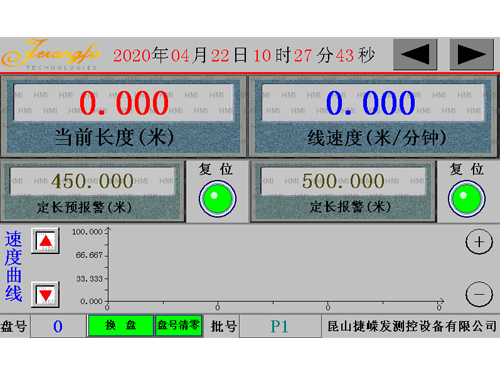Image resolution: width=500 pixels, height=375 pixels.
Task: Click the 当前长度 reading 0.000
Action: click(124, 103)
